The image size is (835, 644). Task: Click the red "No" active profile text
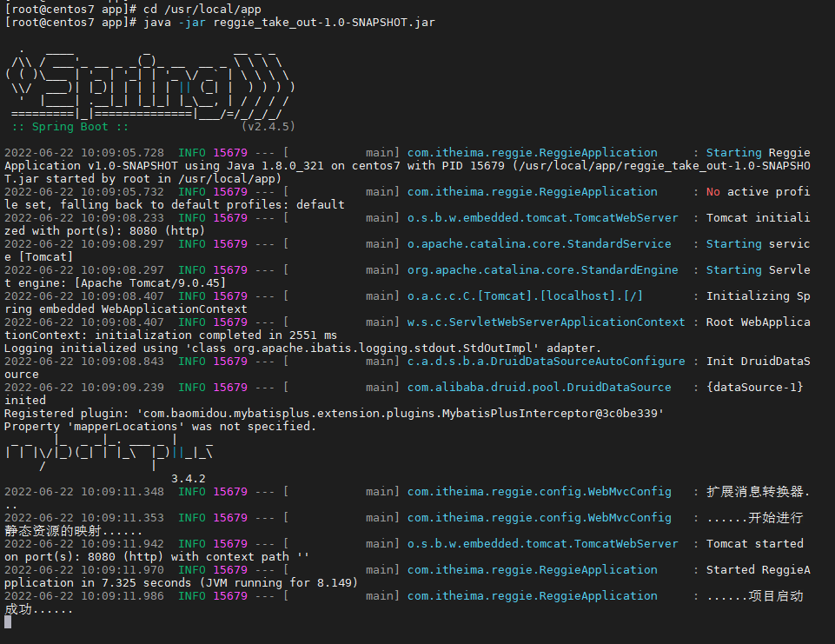click(712, 191)
